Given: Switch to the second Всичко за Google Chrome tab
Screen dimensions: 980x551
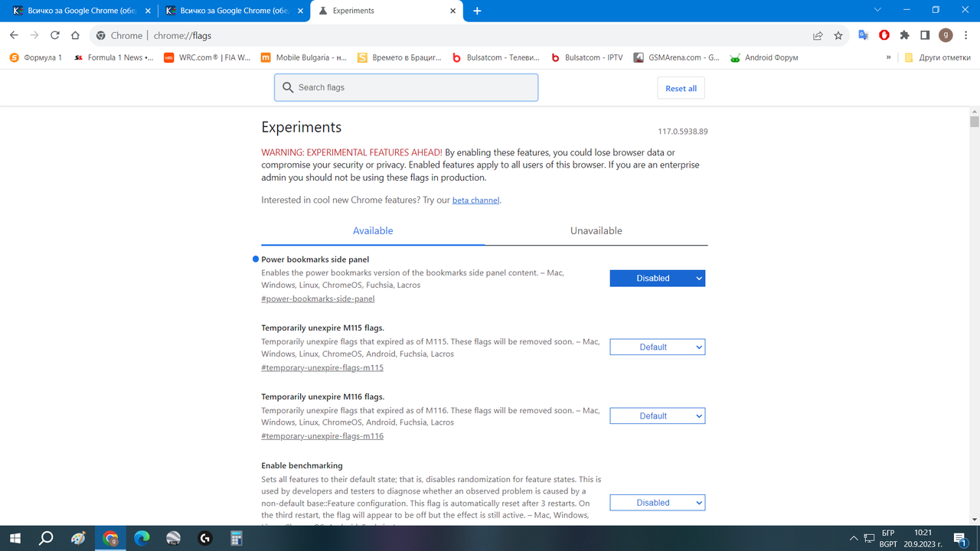Looking at the screenshot, I should coord(234,11).
